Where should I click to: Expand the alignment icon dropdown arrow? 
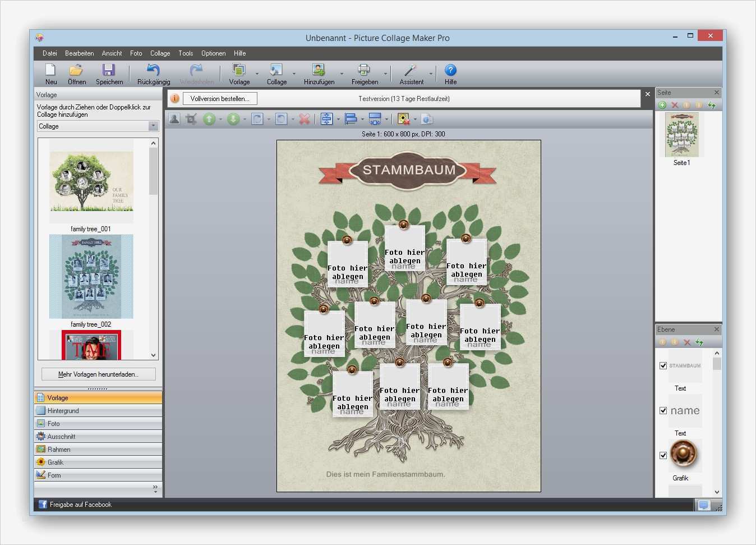pyautogui.click(x=339, y=118)
